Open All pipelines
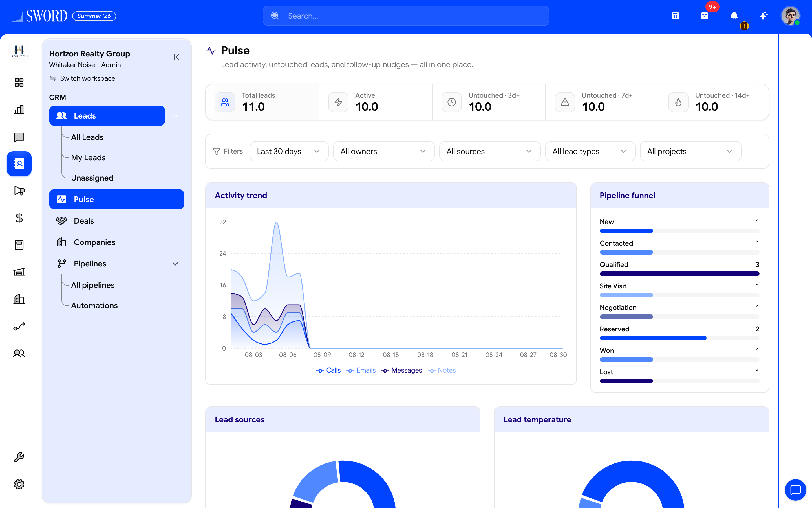 pos(93,285)
